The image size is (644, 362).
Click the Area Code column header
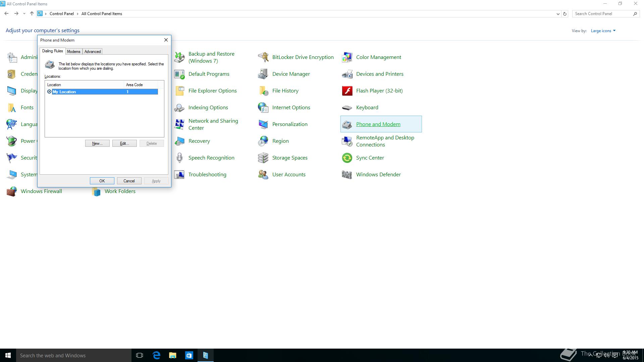(141, 85)
